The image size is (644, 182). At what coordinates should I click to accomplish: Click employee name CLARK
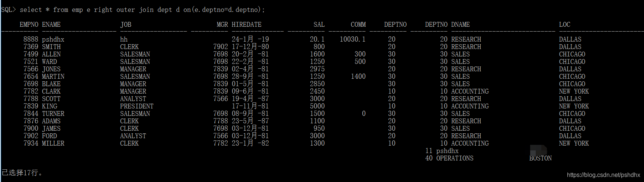(x=51, y=91)
